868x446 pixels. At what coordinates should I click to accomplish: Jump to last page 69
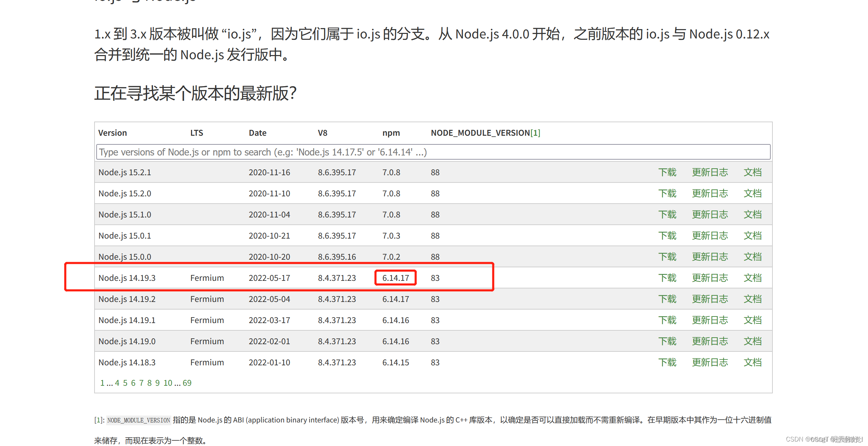[x=187, y=383]
